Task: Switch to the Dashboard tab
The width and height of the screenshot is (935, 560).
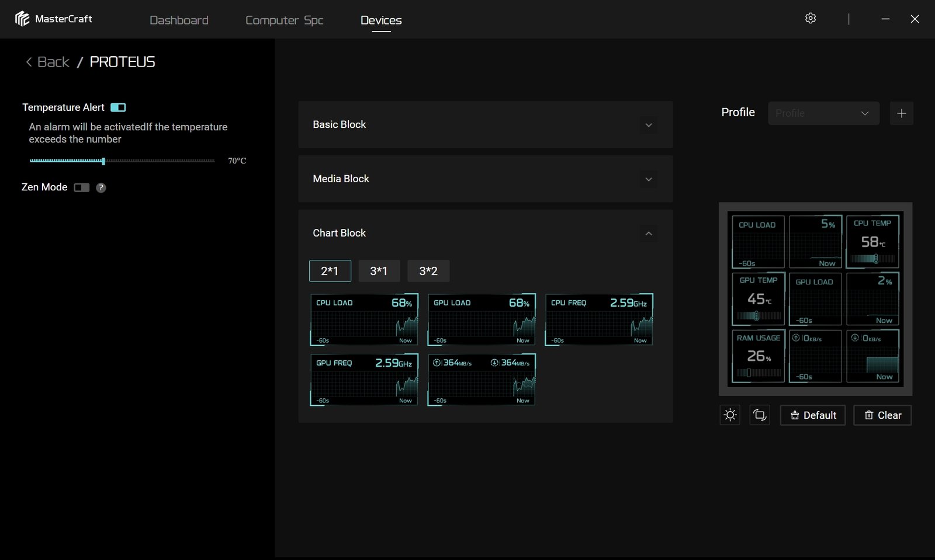Action: 179,20
